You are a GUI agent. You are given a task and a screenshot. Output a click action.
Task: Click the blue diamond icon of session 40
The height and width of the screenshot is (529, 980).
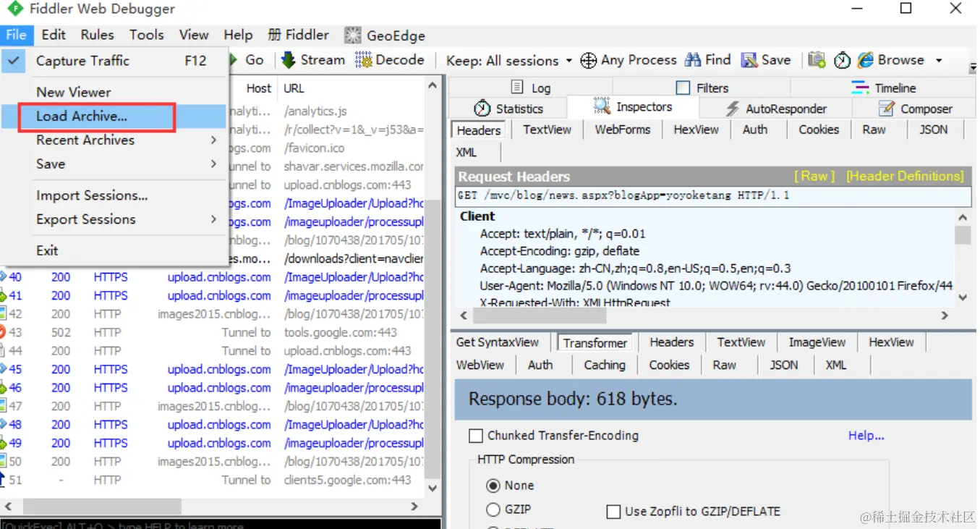click(x=3, y=277)
